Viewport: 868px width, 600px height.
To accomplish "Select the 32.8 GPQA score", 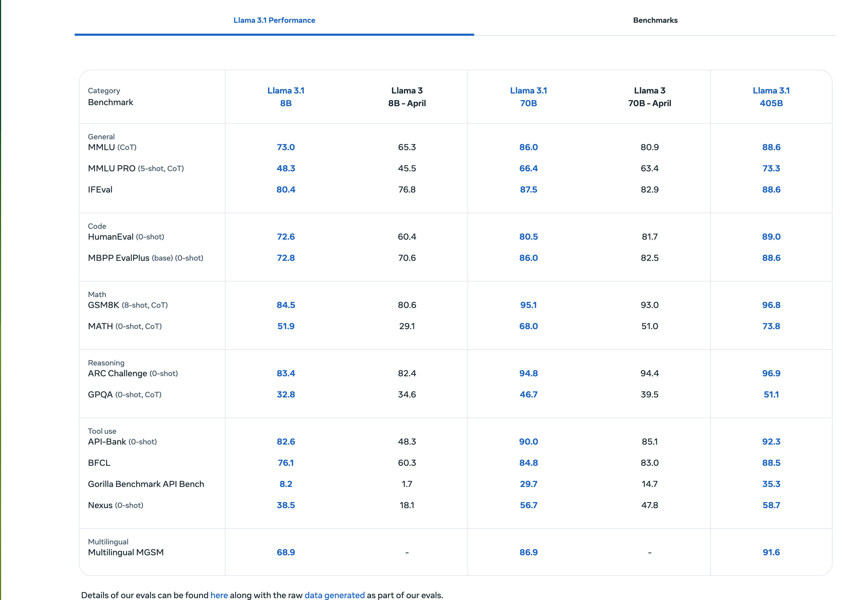I will 286,395.
